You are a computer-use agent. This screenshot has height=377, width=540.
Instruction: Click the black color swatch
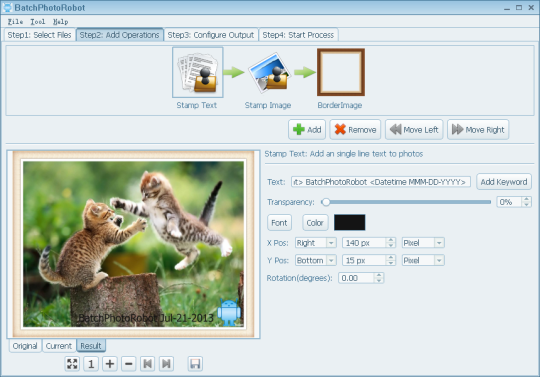[x=350, y=222]
